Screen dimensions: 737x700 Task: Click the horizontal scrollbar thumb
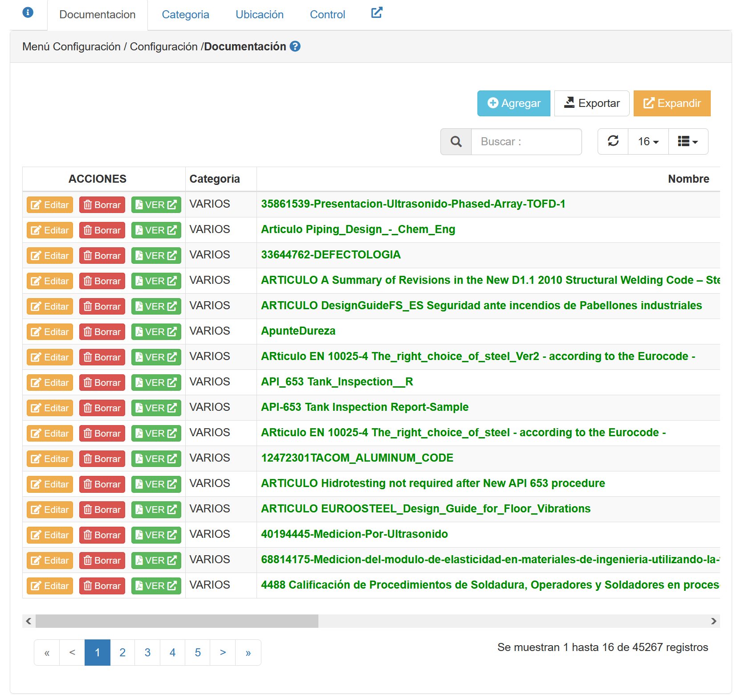pos(177,621)
